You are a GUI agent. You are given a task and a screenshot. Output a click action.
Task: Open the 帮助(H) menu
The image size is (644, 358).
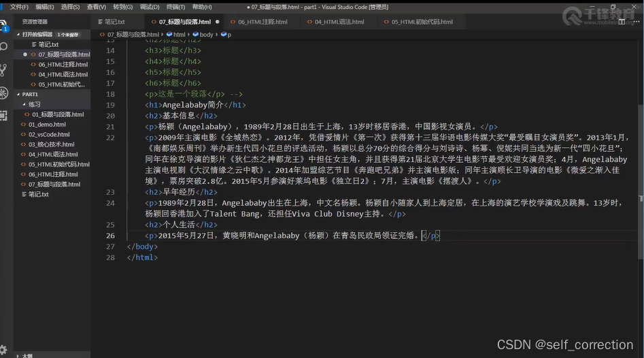pyautogui.click(x=202, y=7)
